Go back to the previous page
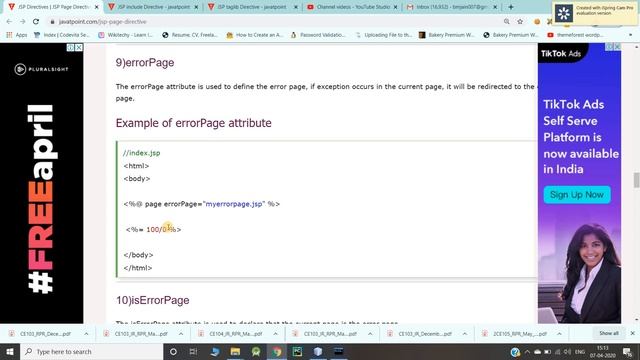This screenshot has width=640, height=360. coord(9,22)
